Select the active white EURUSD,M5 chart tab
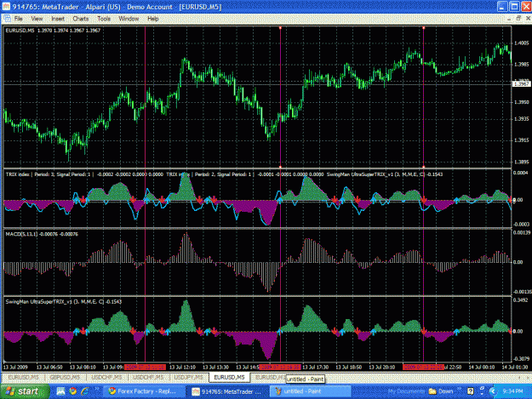532x399 pixels. pos(229,377)
